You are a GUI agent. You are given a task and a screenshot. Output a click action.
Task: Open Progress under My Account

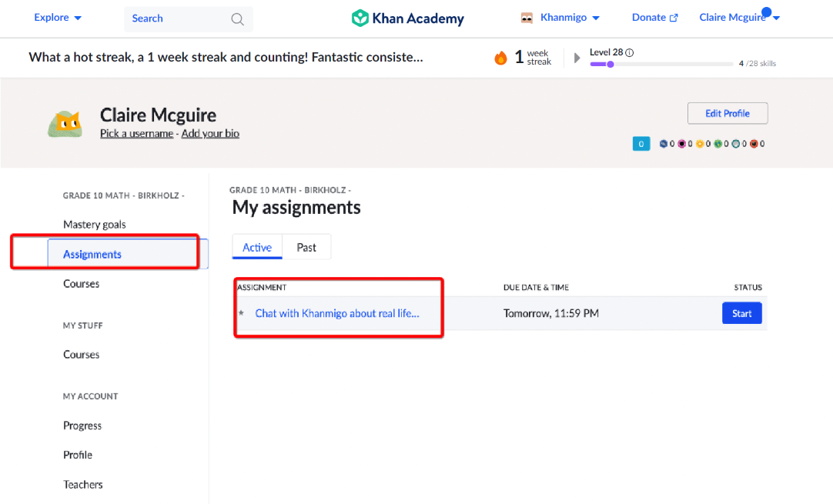point(82,426)
